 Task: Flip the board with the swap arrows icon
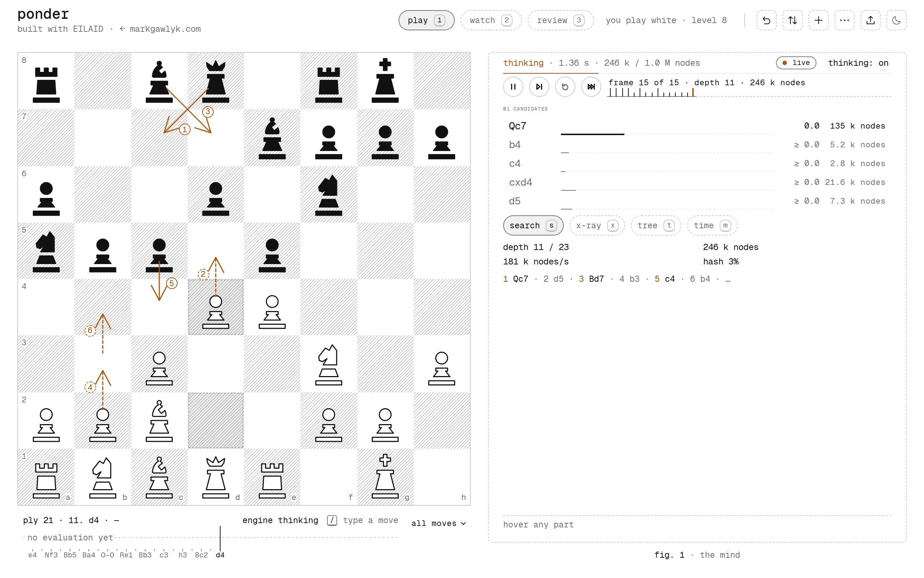(792, 20)
